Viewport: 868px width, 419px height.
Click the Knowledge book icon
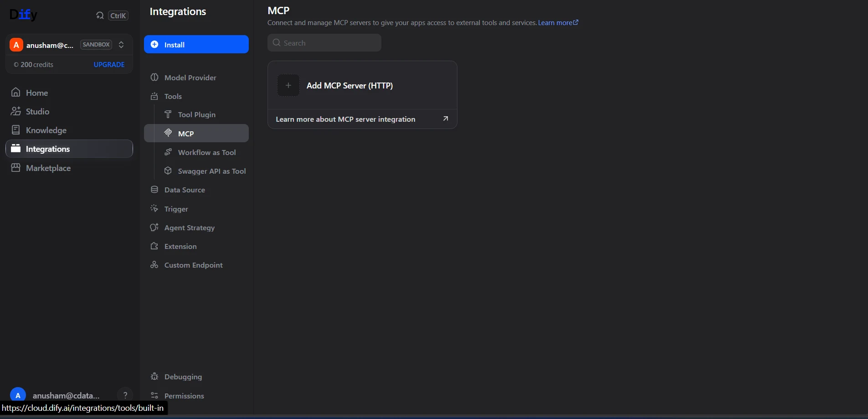pos(16,130)
